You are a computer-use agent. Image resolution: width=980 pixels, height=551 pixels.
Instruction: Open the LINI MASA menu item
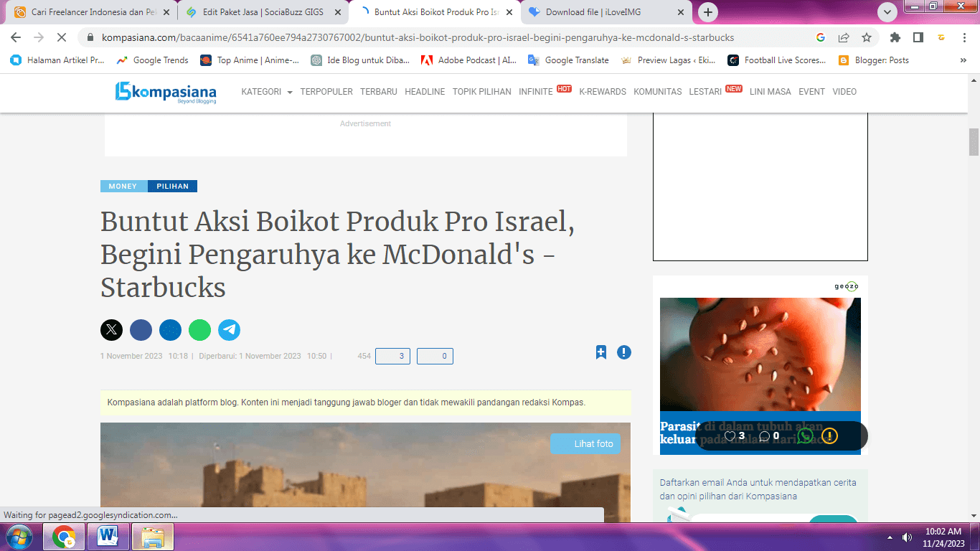coord(771,92)
